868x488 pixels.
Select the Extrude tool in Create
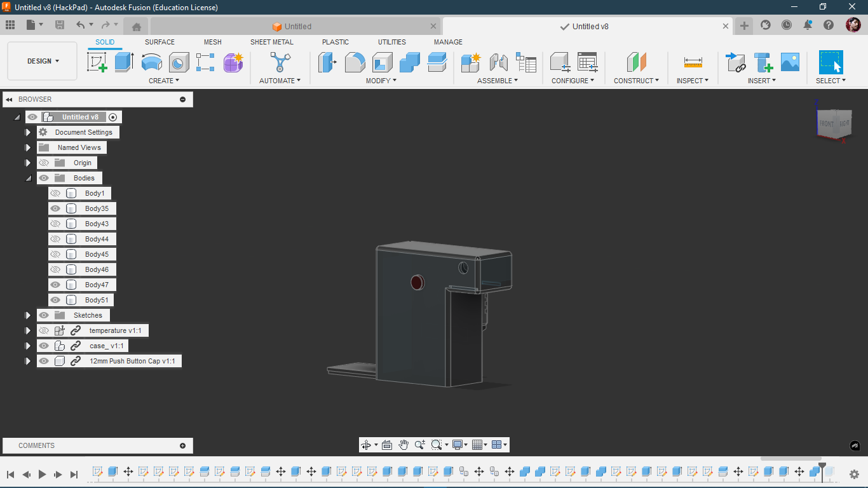pos(124,62)
